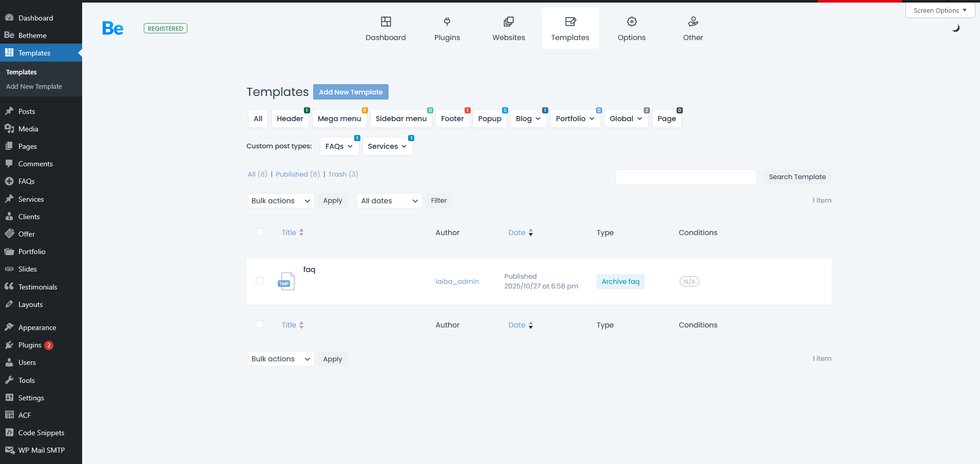Open the Websites icon in top navigation
The width and height of the screenshot is (980, 464).
[x=508, y=22]
